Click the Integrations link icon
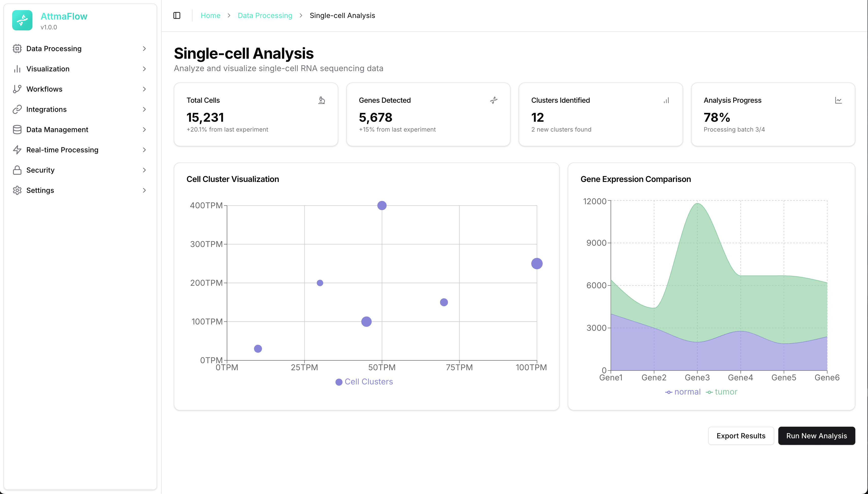This screenshot has width=868, height=494. point(17,109)
